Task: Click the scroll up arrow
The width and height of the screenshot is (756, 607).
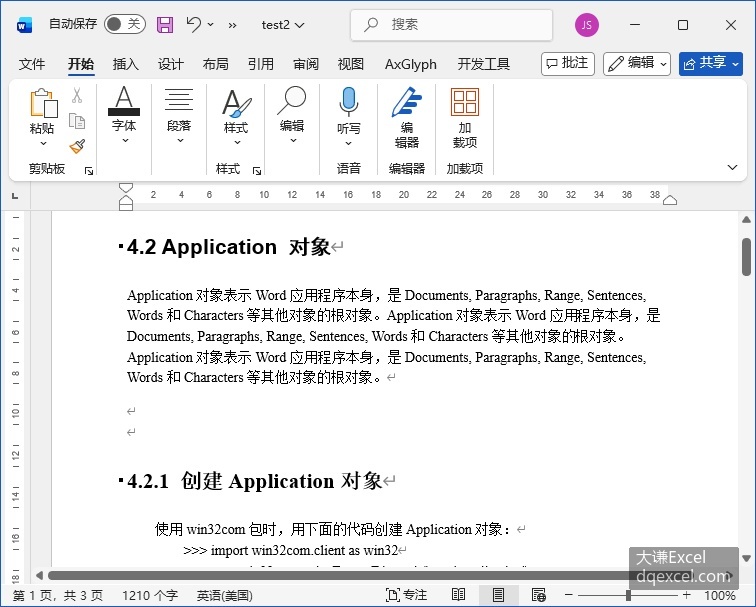Action: click(x=746, y=220)
